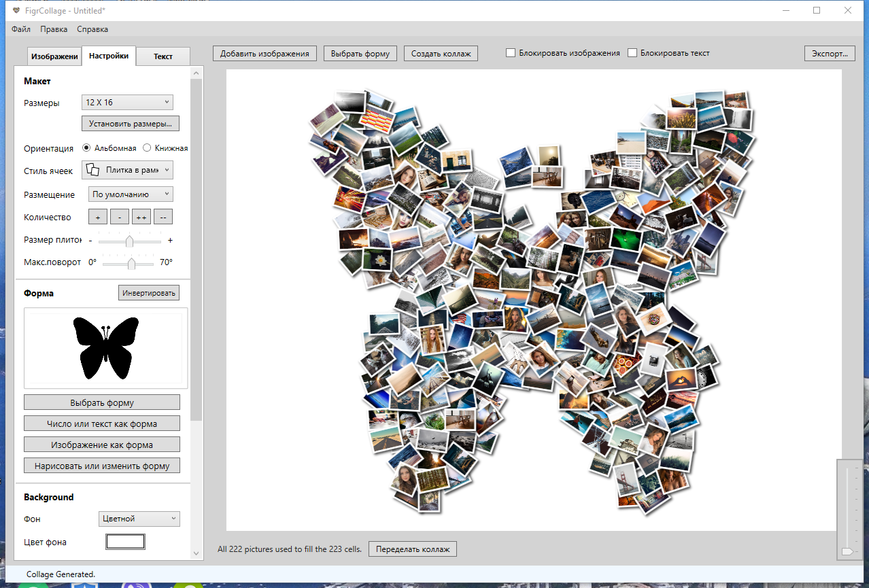Select the Книжная orientation radio button
This screenshot has height=588, width=869.
click(147, 148)
